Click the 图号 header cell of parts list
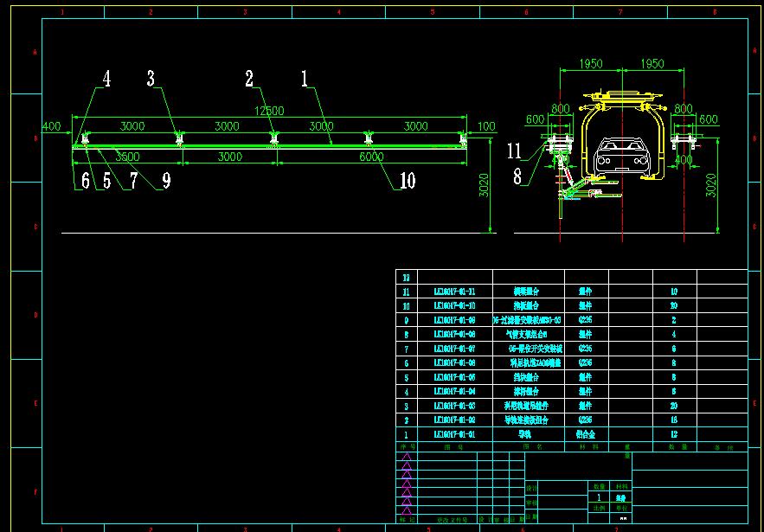Screen dimensions: 764x532 click(x=455, y=446)
